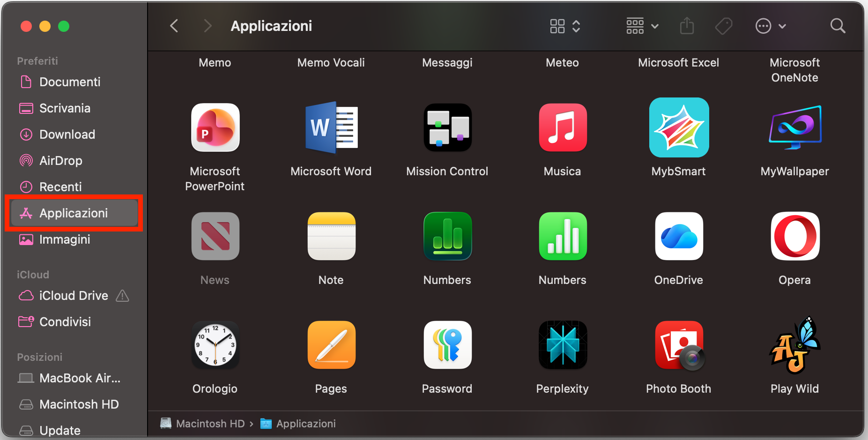Click the Password app icon

point(447,345)
